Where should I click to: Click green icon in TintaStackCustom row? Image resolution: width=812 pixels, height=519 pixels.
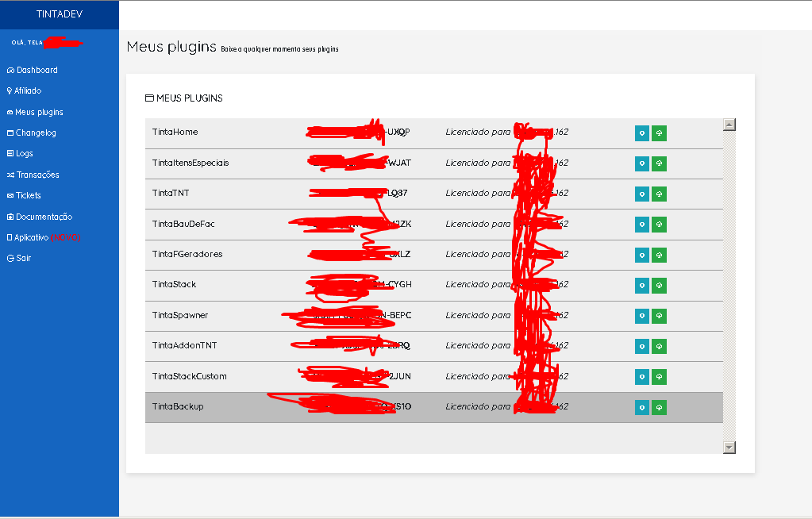tap(659, 376)
